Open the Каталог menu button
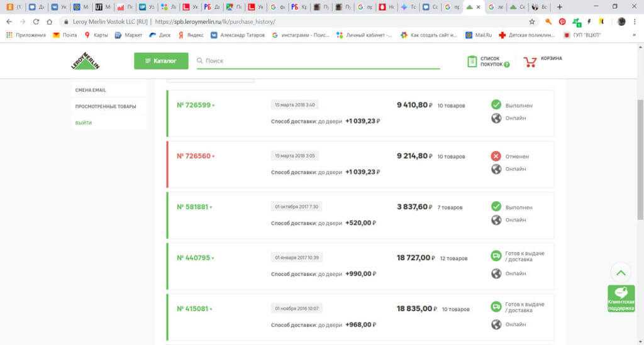Screen dimensions: 644x345 click(161, 61)
